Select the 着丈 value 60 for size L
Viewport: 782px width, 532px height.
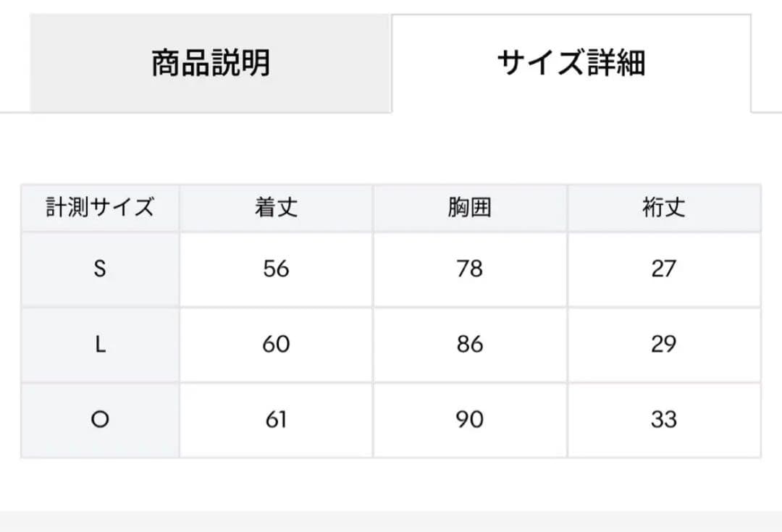point(275,345)
